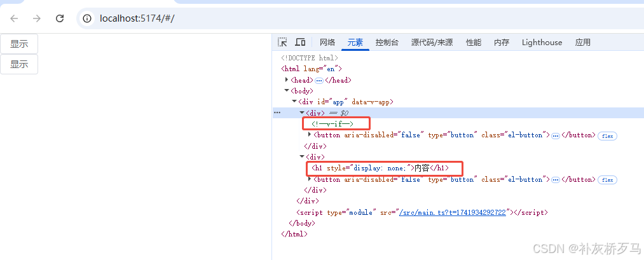
Task: Collapse the second div containing the h1
Action: [302, 156]
